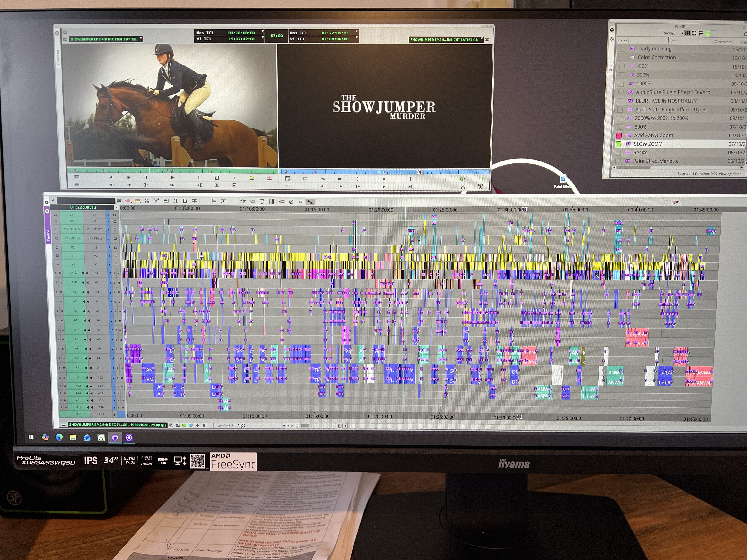Image resolution: width=747 pixels, height=560 pixels.
Task: Play the record monitor sequence
Action: coord(384,179)
